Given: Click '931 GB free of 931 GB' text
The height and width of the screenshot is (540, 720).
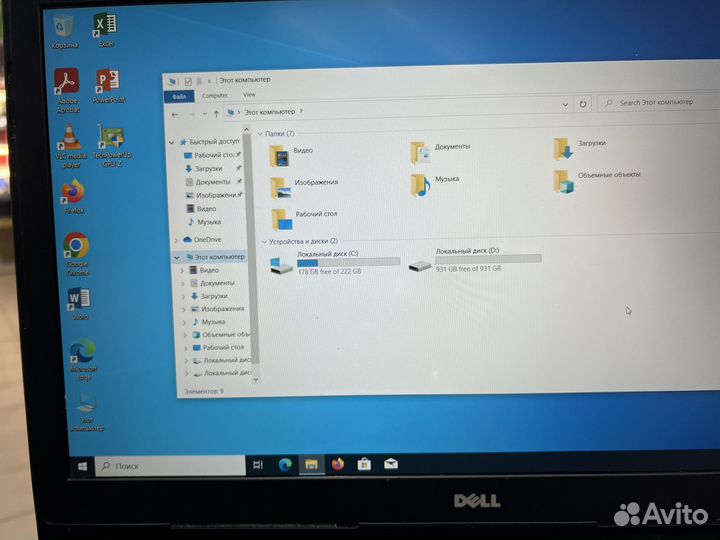Looking at the screenshot, I should (468, 269).
